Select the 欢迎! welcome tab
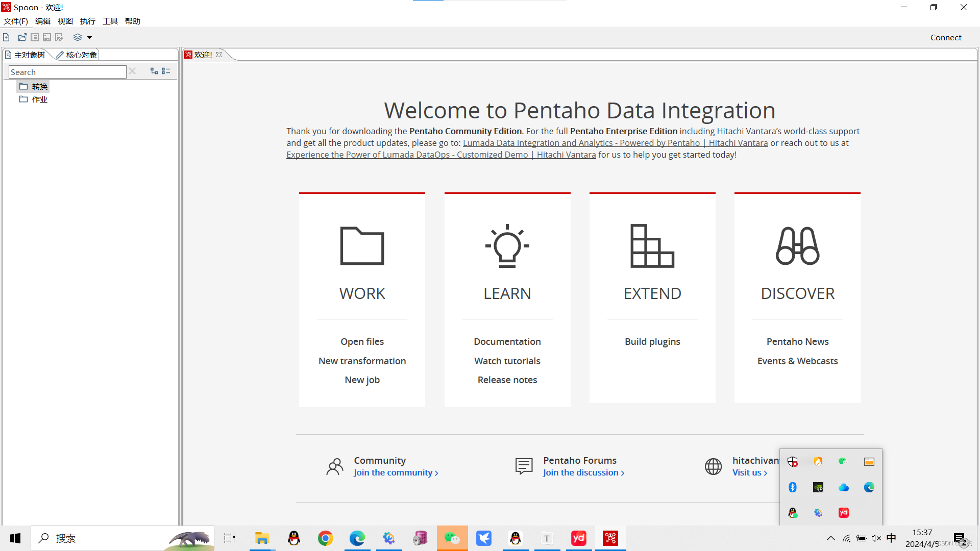980x551 pixels. tap(203, 55)
